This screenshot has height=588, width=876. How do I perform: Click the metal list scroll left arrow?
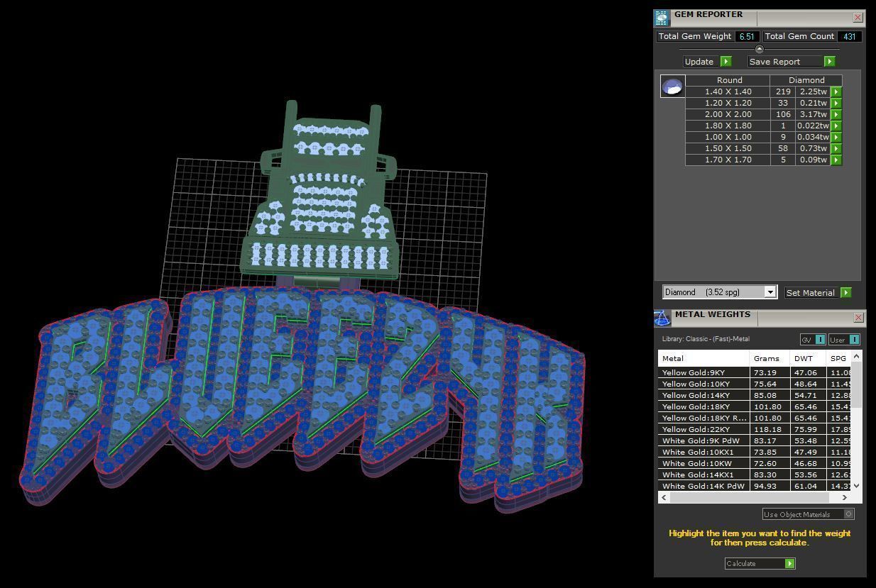point(664,497)
